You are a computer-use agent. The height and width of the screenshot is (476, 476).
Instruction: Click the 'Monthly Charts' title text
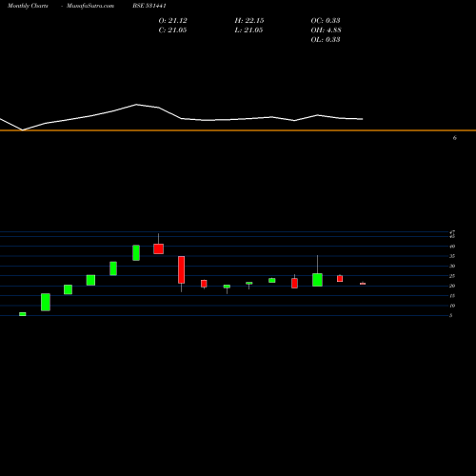[x=28, y=6]
